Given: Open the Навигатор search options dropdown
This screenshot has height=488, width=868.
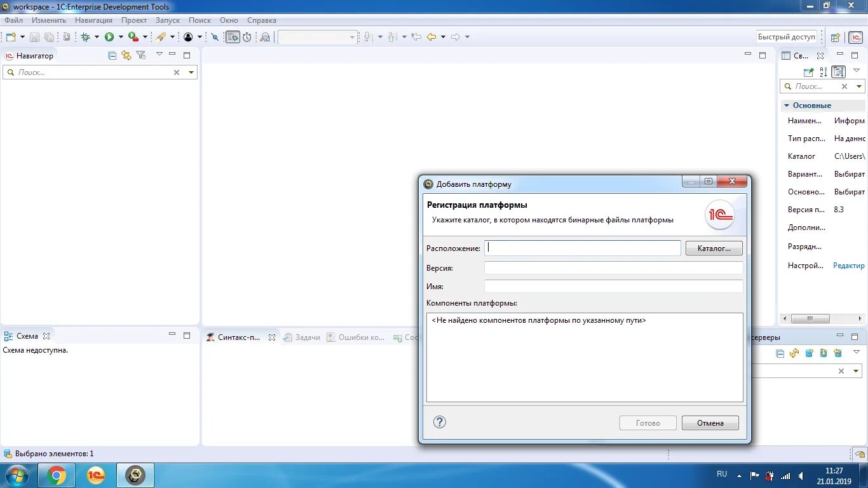Looking at the screenshot, I should (191, 72).
